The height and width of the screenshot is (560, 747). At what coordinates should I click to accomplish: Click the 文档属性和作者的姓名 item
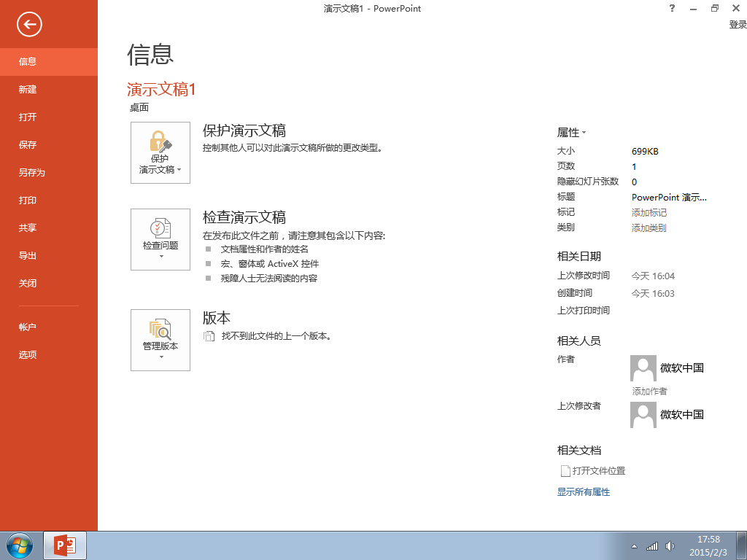[x=264, y=249]
